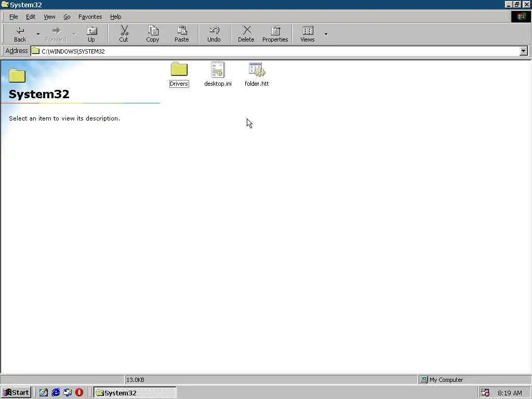Open Properties from the toolbar
Viewport: 532px width, 399px height.
click(275, 34)
